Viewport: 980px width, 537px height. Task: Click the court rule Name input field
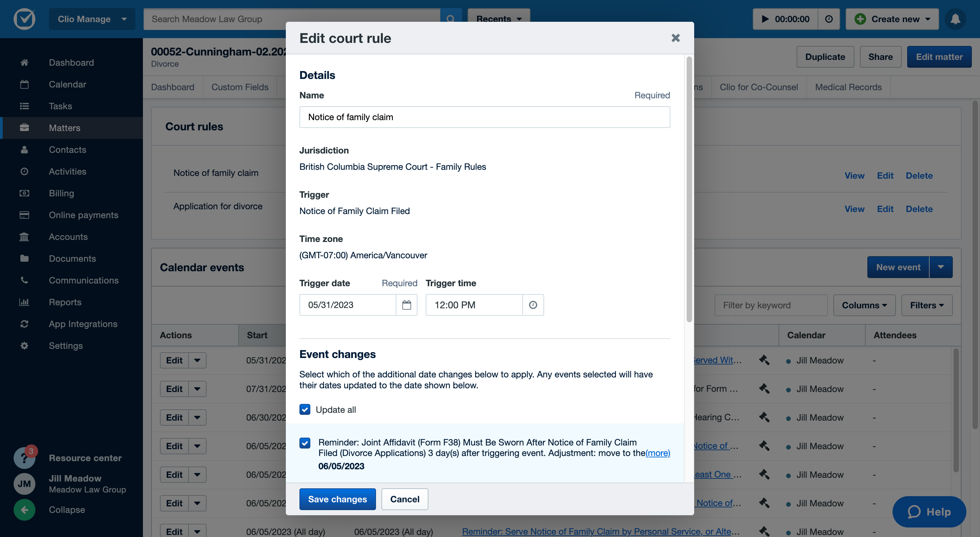[x=484, y=117]
